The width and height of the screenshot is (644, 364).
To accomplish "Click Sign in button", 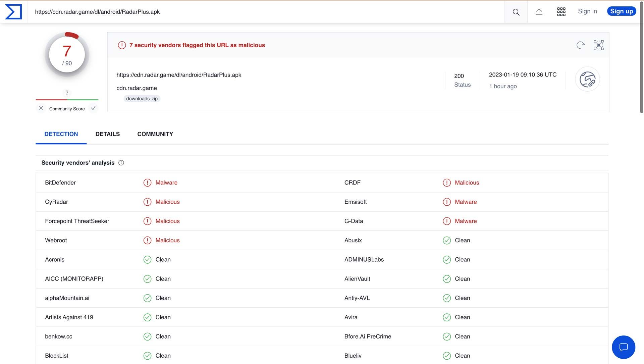I will coord(588,11).
